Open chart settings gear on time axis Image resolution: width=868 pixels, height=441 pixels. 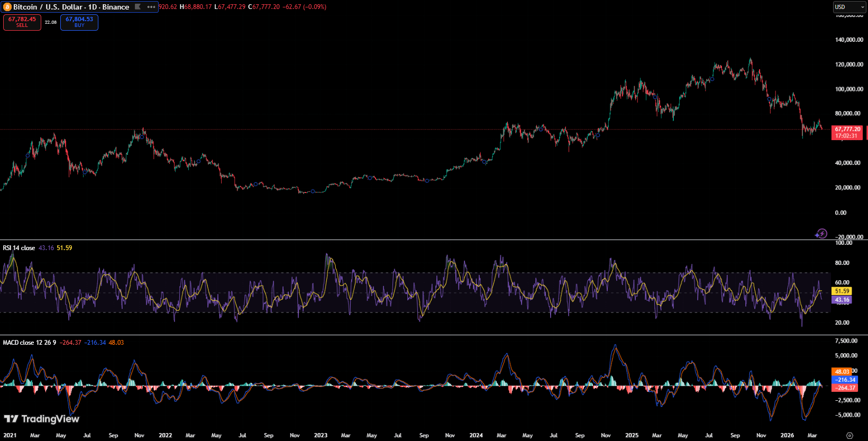point(849,436)
